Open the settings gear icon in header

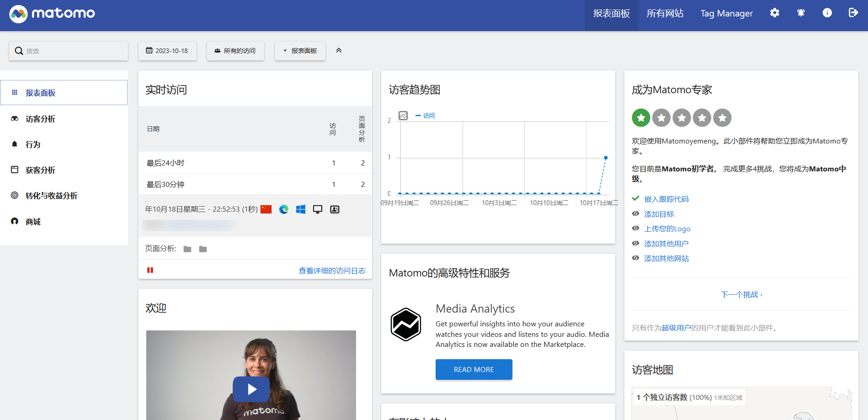click(x=774, y=13)
